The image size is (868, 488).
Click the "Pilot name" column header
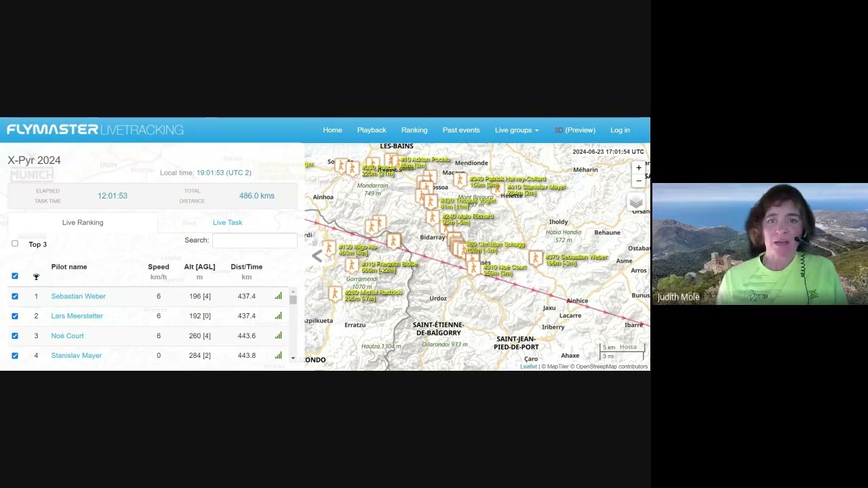69,267
